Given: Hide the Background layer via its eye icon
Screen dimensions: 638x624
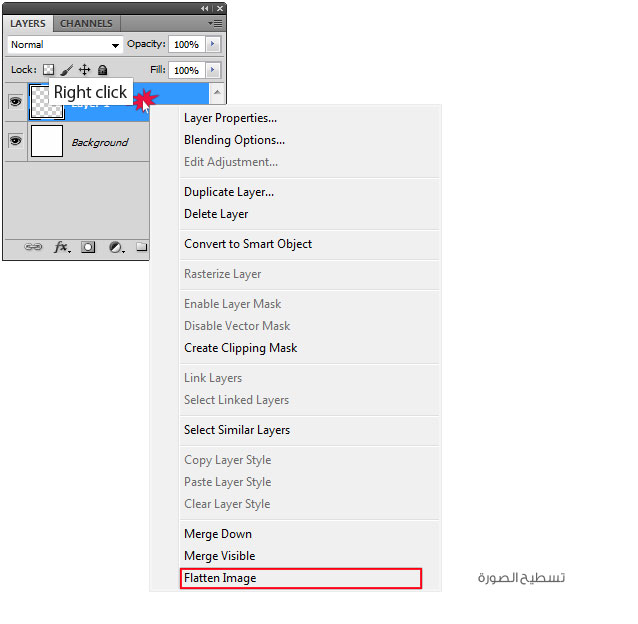Looking at the screenshot, I should point(16,142).
